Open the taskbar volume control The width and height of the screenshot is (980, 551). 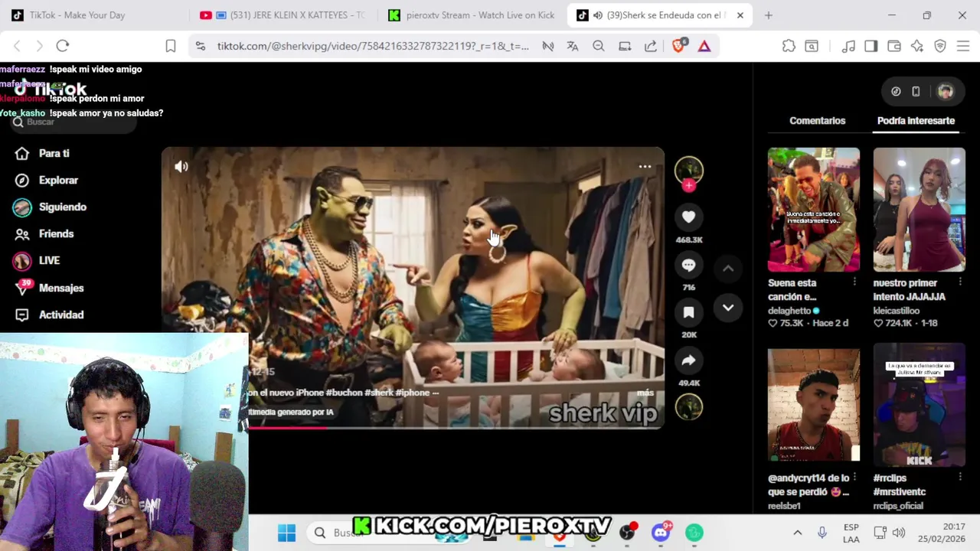pyautogui.click(x=899, y=533)
